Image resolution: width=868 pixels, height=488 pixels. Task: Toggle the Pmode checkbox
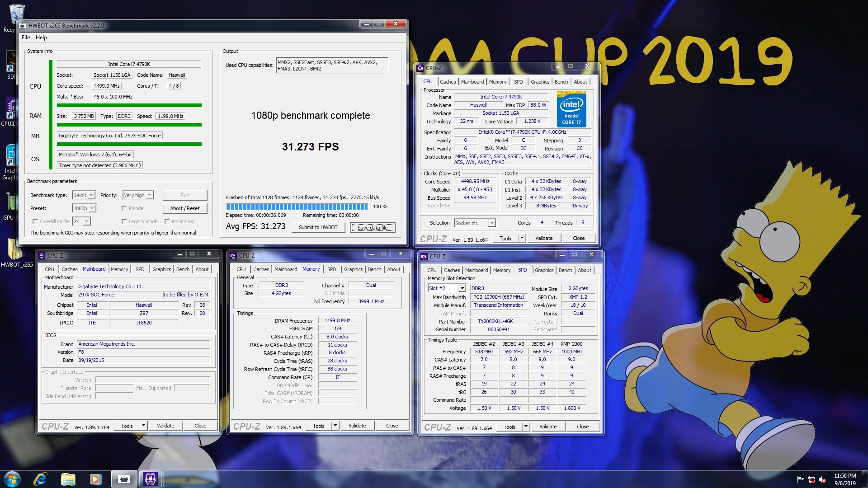[124, 208]
